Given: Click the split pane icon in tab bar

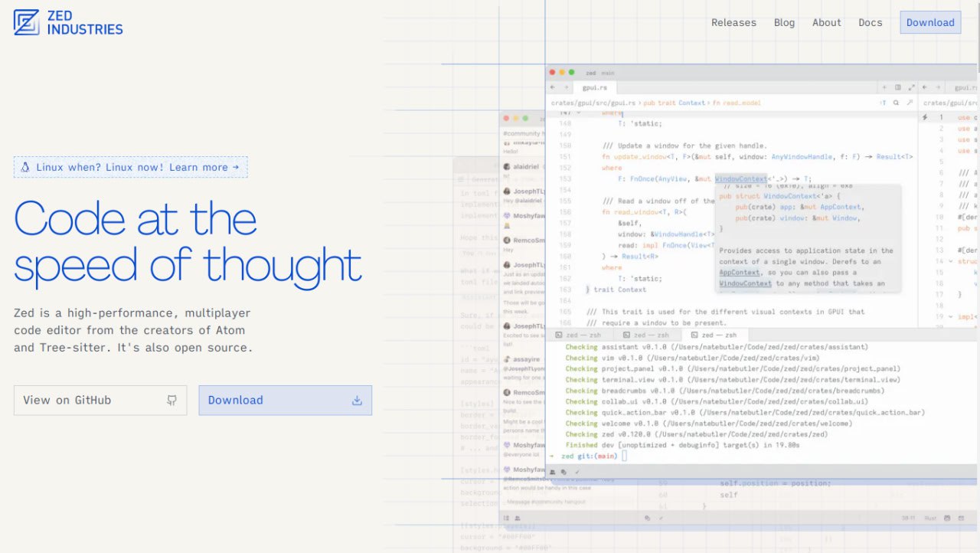Looking at the screenshot, I should pyautogui.click(x=898, y=88).
